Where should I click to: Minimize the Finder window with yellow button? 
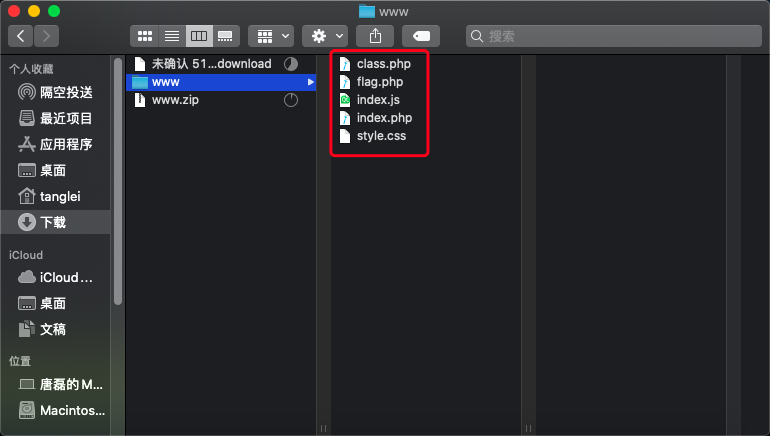pyautogui.click(x=34, y=11)
